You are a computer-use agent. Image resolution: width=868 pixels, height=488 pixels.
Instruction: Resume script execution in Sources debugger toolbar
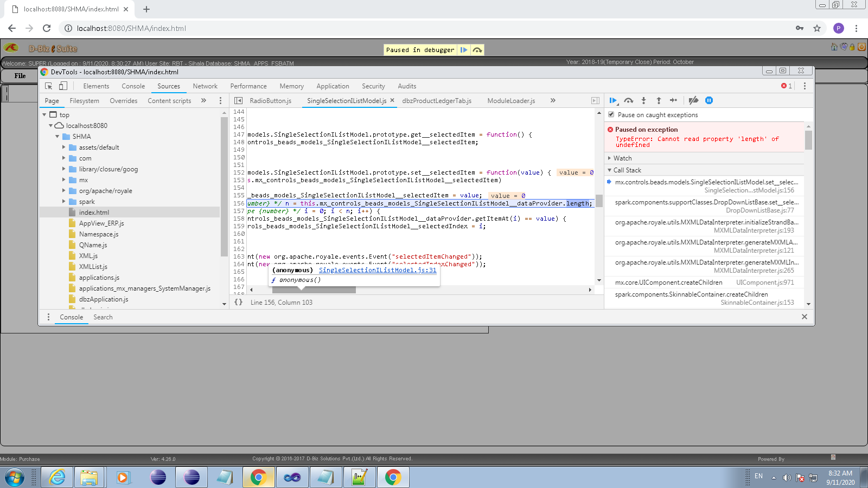click(x=613, y=100)
